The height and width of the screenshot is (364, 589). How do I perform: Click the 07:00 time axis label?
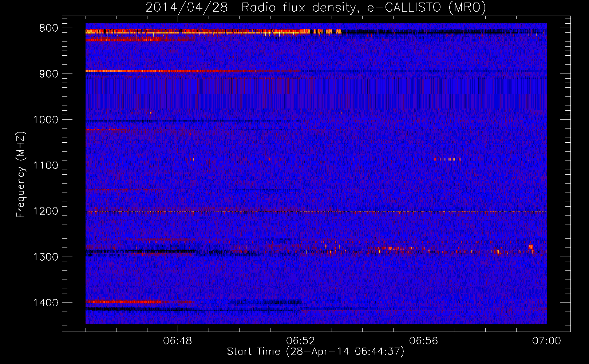point(547,341)
